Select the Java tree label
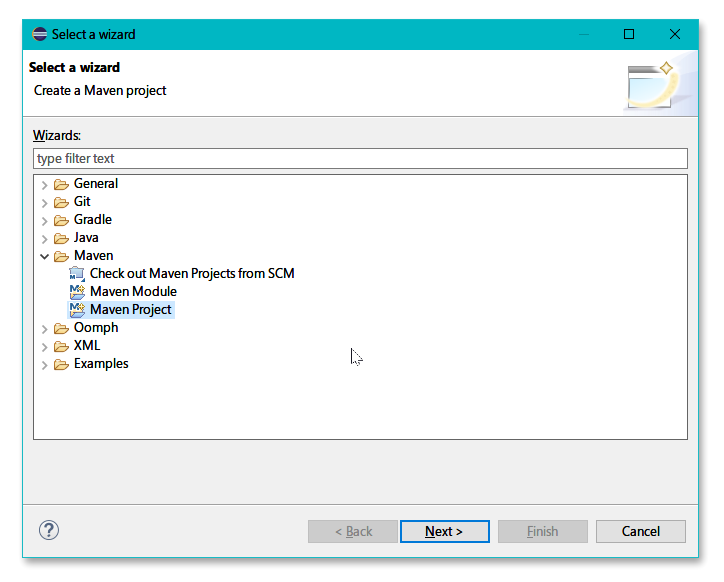The height and width of the screenshot is (582, 724). [86, 237]
